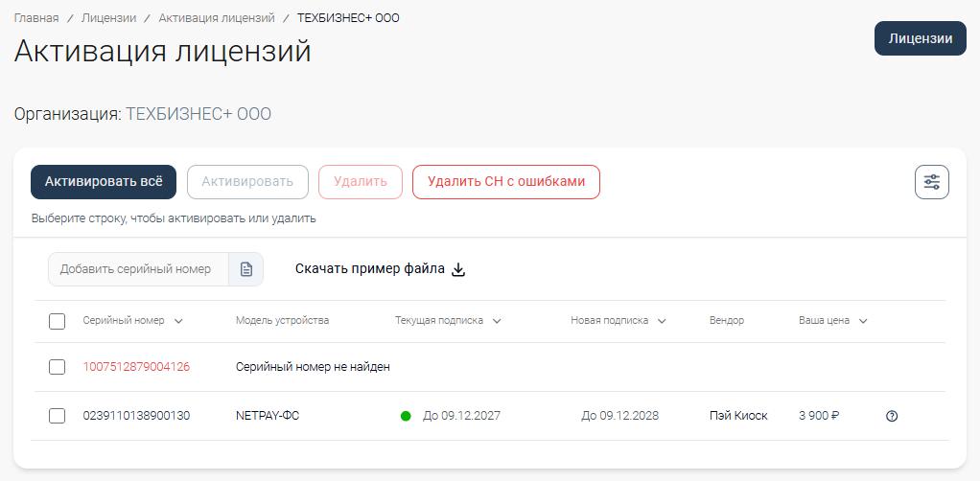Sort by Серийный номер column arrow

(x=178, y=321)
